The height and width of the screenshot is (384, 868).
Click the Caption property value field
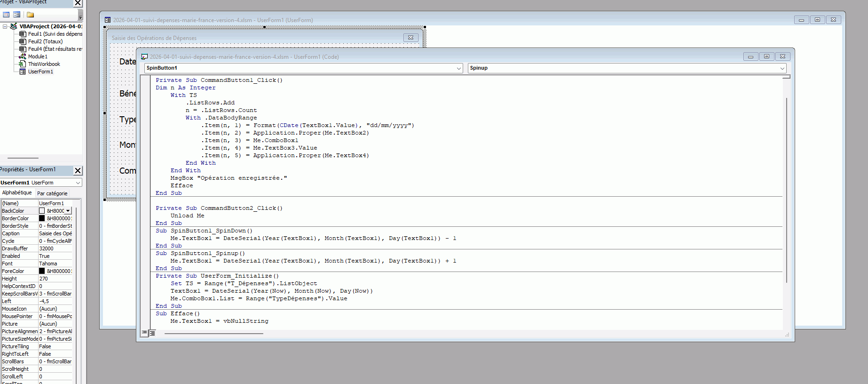tap(55, 233)
